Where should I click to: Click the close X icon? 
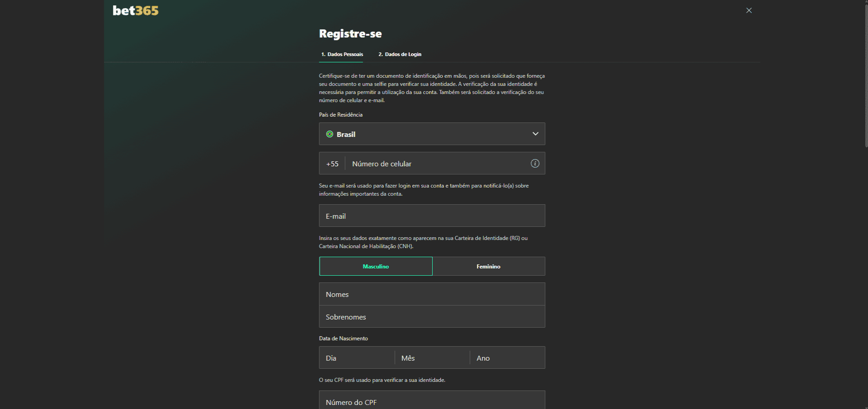(749, 10)
